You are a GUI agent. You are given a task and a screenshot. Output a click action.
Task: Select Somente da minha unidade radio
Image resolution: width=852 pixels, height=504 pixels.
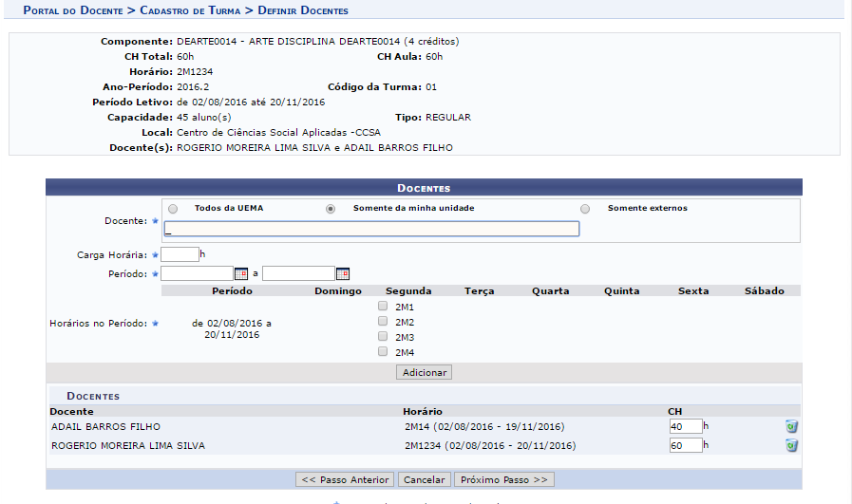coord(331,209)
